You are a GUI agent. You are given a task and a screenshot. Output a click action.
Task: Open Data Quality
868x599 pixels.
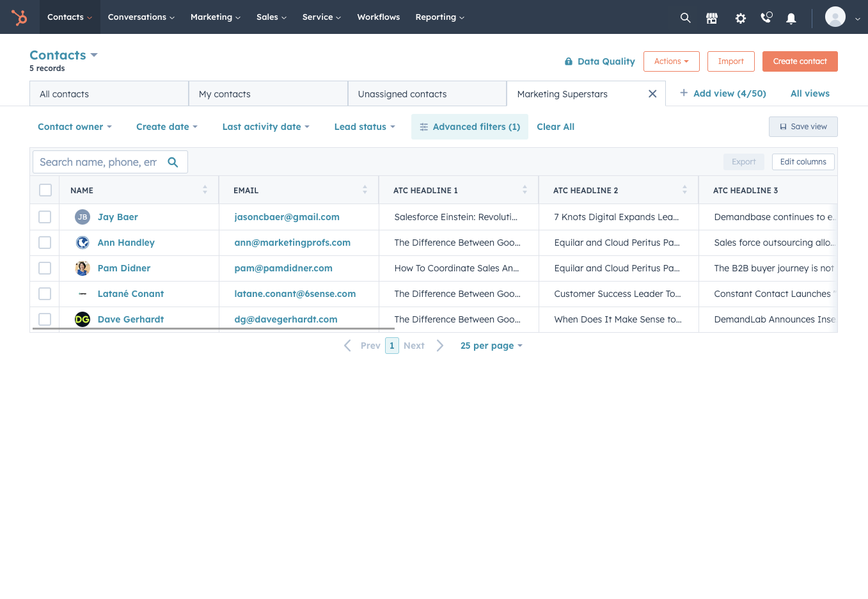[x=599, y=61]
